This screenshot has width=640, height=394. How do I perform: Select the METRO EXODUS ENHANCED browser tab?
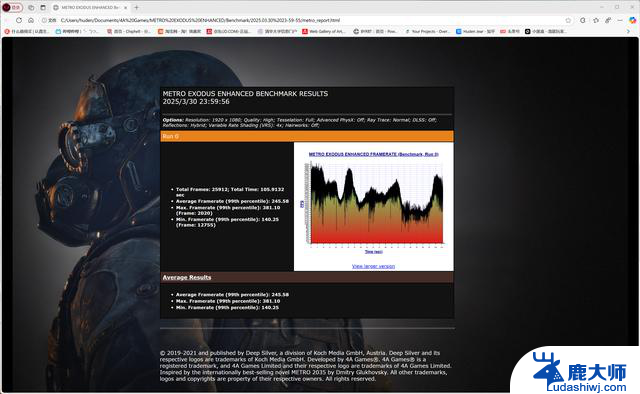point(90,7)
